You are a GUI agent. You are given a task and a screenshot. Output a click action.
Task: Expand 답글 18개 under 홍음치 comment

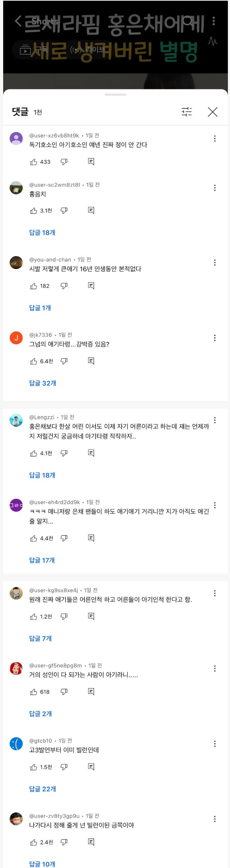coord(42,233)
